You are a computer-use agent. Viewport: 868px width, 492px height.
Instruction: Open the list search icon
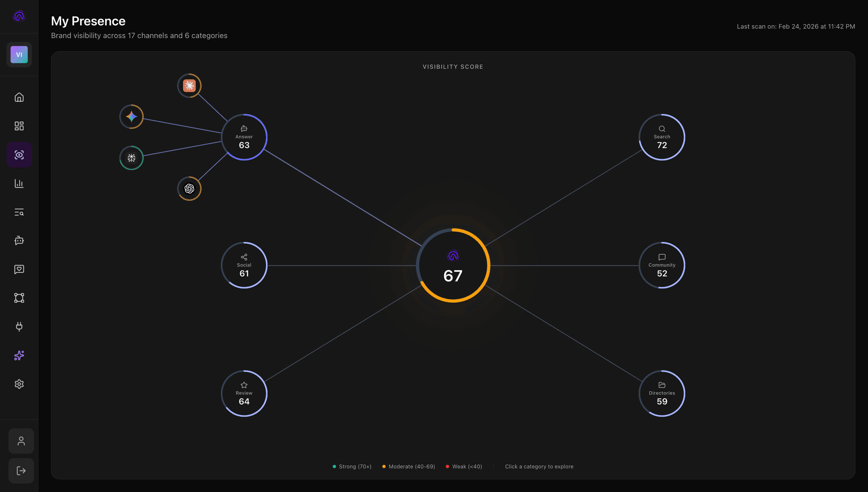point(19,212)
